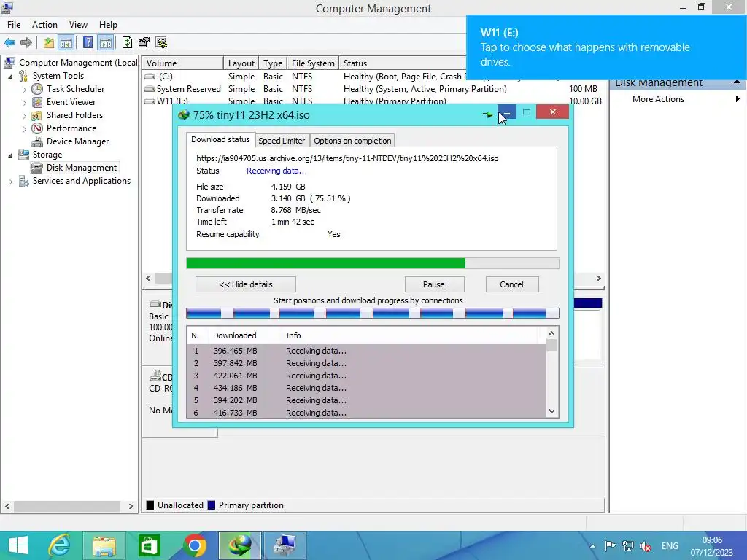Image resolution: width=747 pixels, height=560 pixels.
Task: Select Event Viewer in the tree
Action: pos(71,102)
